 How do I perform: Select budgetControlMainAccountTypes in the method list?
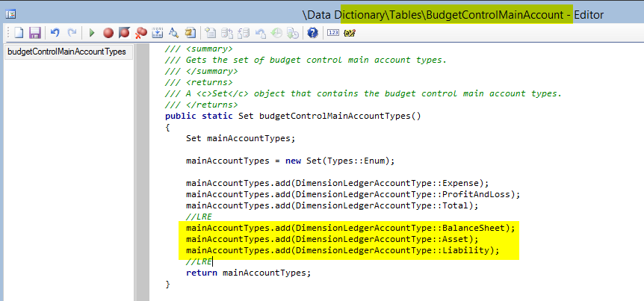pos(66,52)
